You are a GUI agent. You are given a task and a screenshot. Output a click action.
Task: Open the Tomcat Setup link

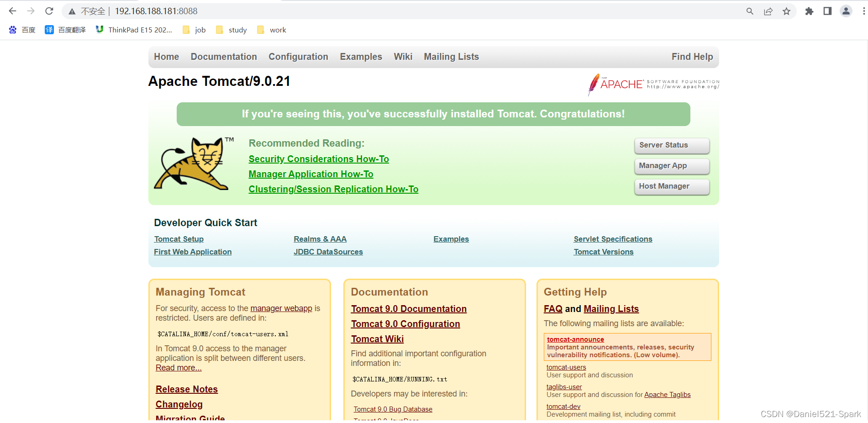pos(179,239)
